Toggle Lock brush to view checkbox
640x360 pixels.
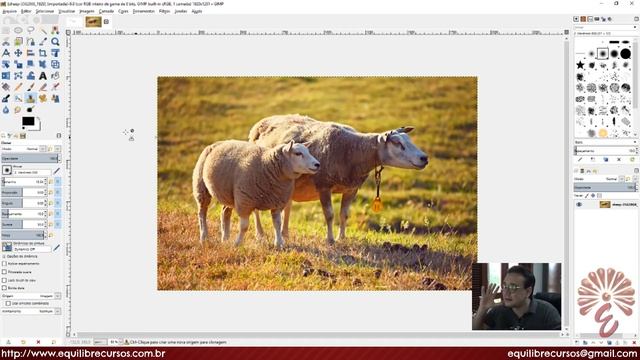(x=4, y=280)
